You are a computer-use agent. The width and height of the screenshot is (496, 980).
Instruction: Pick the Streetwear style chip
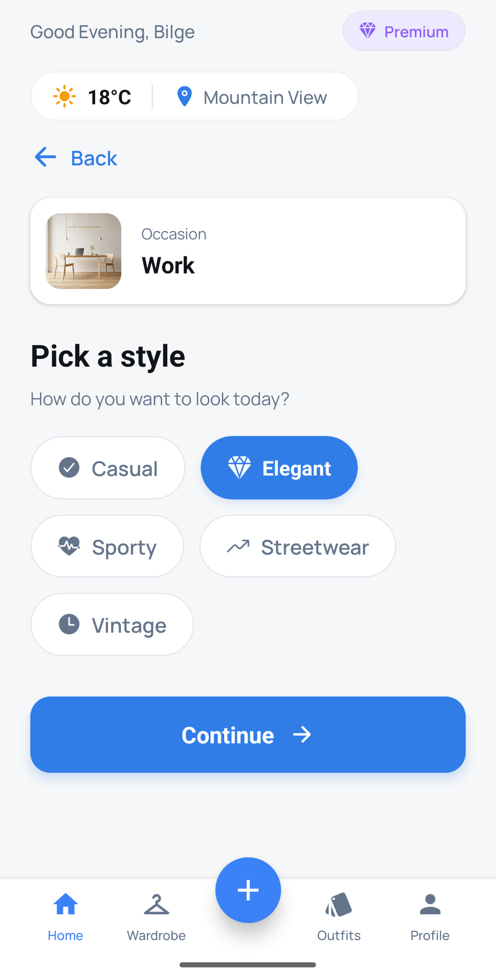[298, 546]
